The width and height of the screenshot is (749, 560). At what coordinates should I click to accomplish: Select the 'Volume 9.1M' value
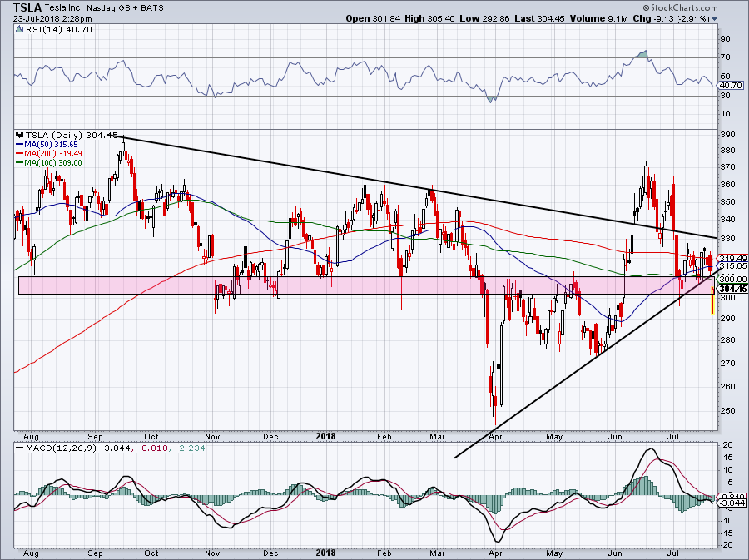pos(599,18)
